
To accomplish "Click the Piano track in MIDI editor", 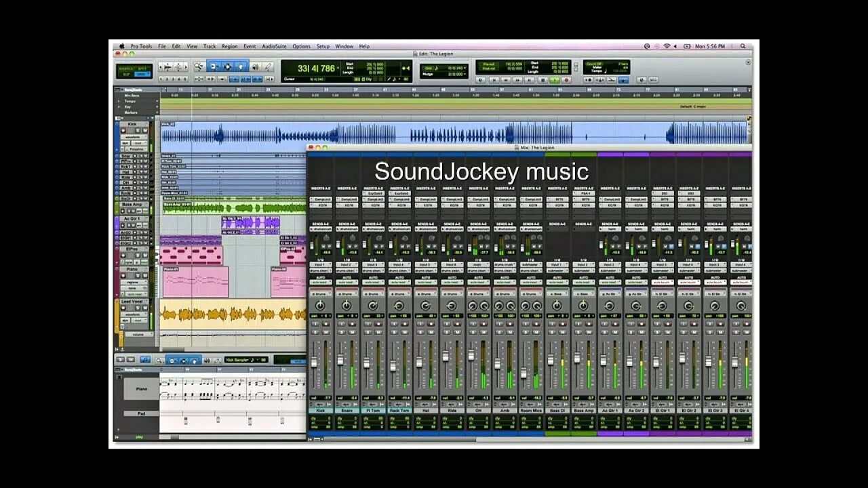I will click(x=141, y=389).
